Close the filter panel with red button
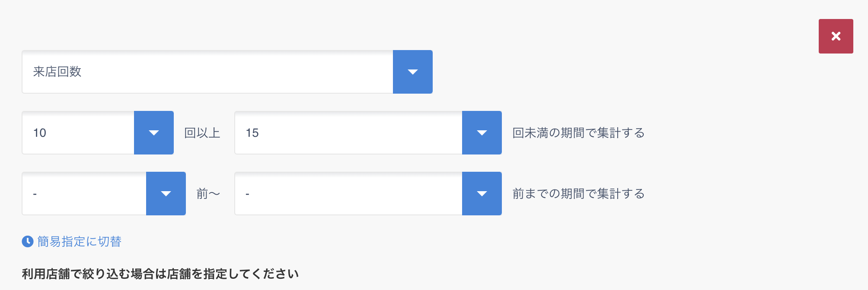This screenshot has width=868, height=290. pyautogui.click(x=836, y=36)
